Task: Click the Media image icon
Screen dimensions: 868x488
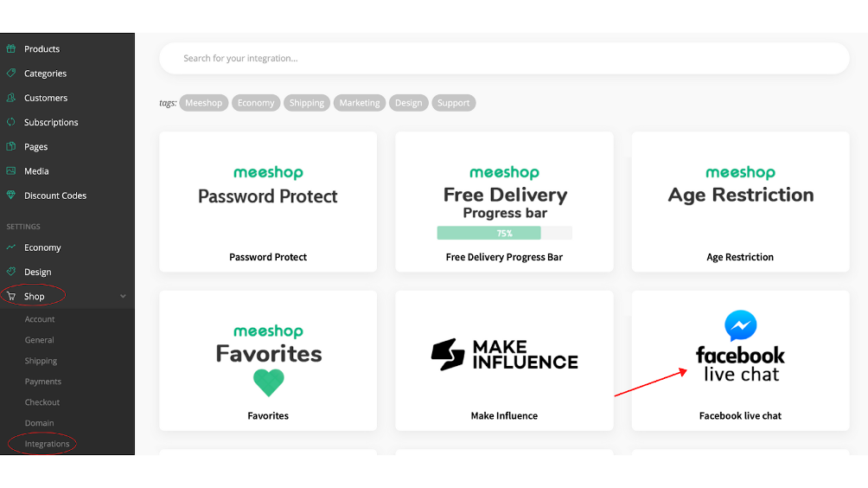Action: click(11, 170)
